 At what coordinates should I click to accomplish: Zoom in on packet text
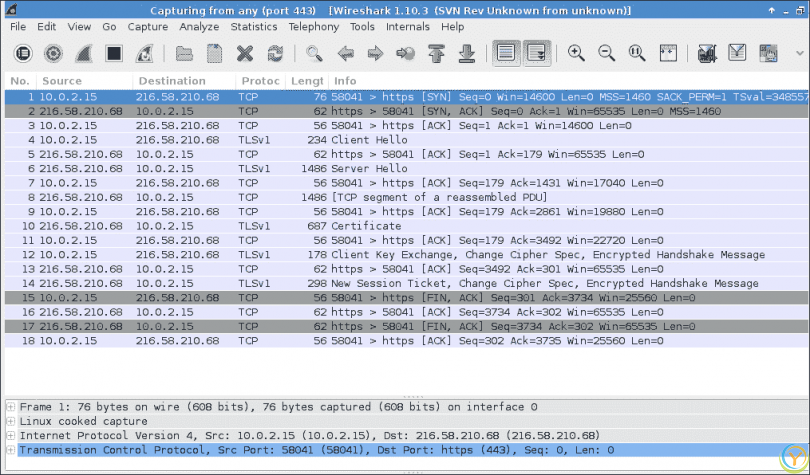tap(576, 53)
